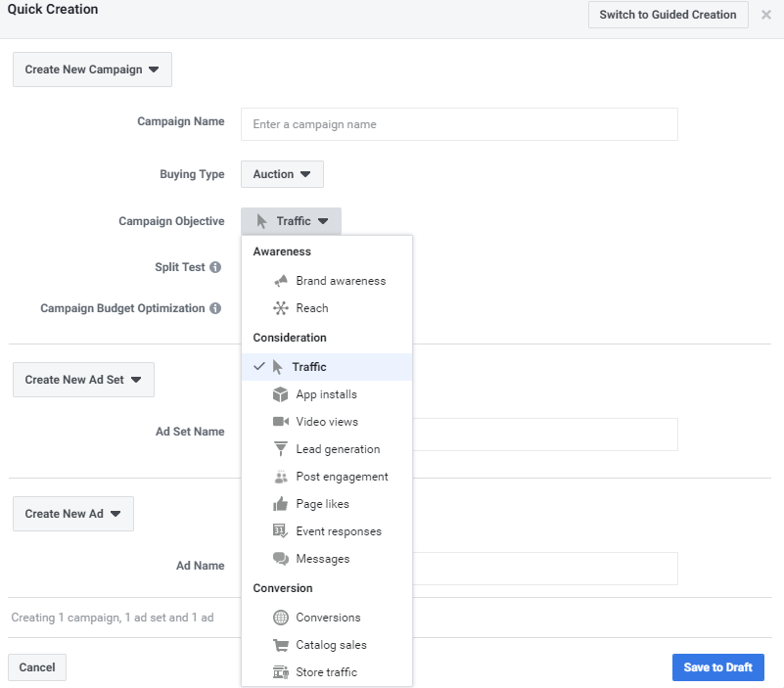Screen dimensions: 784x688
Task: Focus the Campaign Name input field
Action: (x=459, y=124)
